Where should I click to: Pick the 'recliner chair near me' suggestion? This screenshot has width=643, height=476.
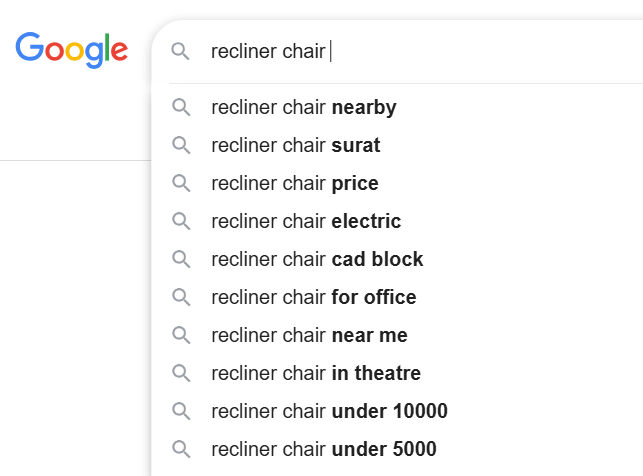point(309,335)
